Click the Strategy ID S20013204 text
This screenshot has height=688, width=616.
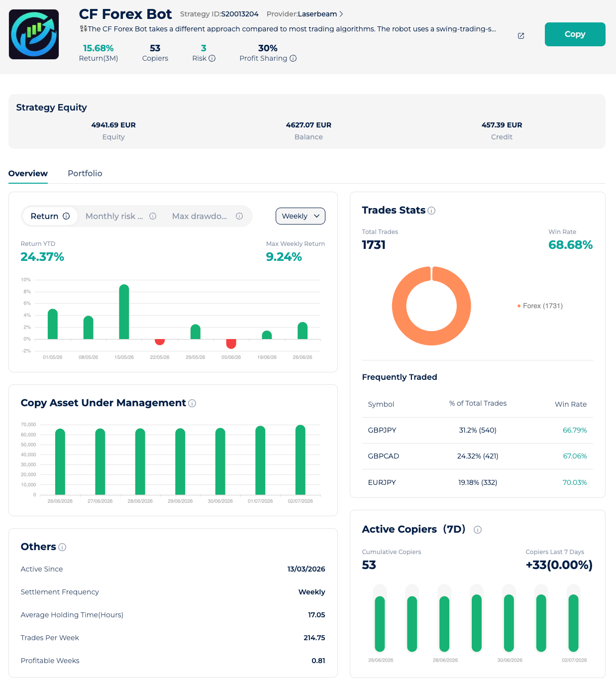[219, 14]
